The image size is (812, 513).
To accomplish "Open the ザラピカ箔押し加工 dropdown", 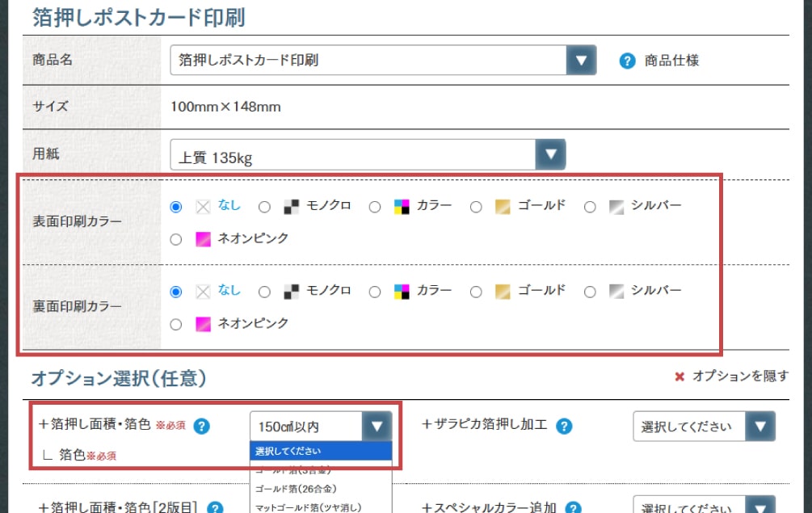I will coord(703,426).
